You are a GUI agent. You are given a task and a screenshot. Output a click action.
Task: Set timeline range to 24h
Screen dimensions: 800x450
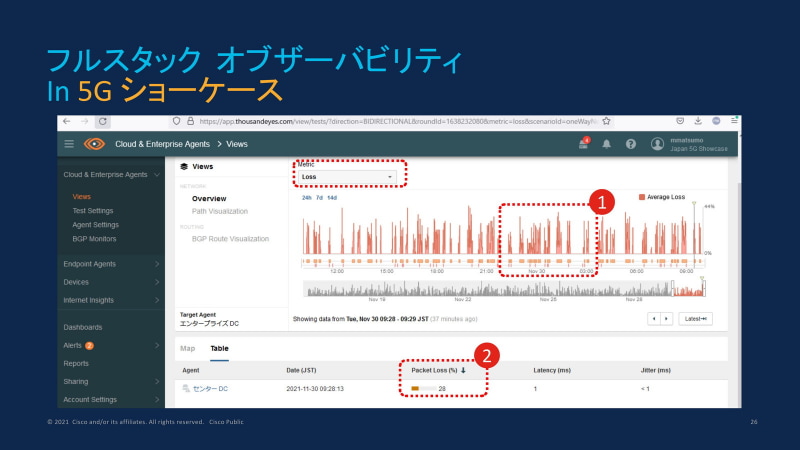pyautogui.click(x=307, y=198)
